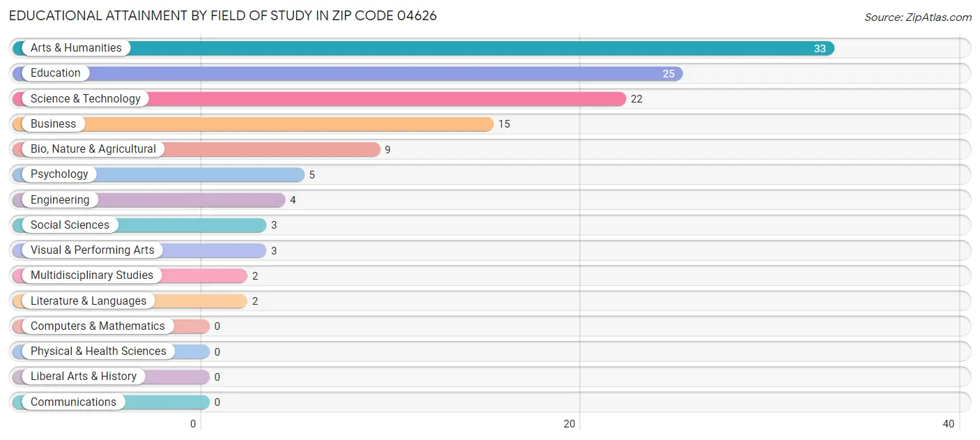Click the Engineering category label
This screenshot has width=980, height=440.
60,199
